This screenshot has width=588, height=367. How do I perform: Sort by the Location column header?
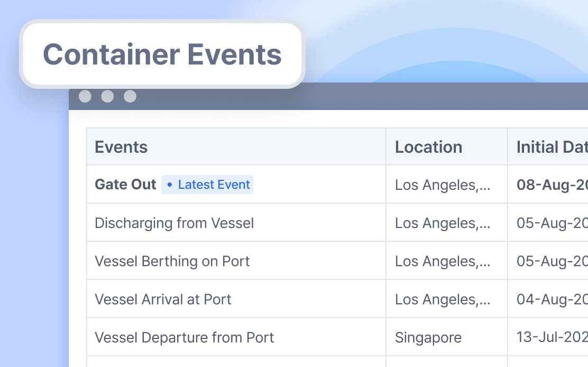(x=428, y=146)
